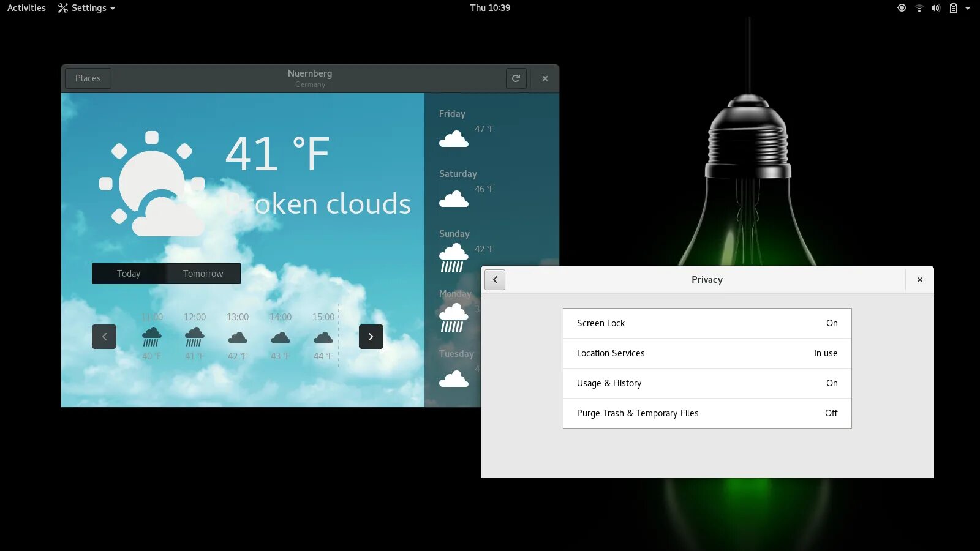Select the 15:00 cloud forecast icon
This screenshot has height=551, width=980.
coord(323,337)
